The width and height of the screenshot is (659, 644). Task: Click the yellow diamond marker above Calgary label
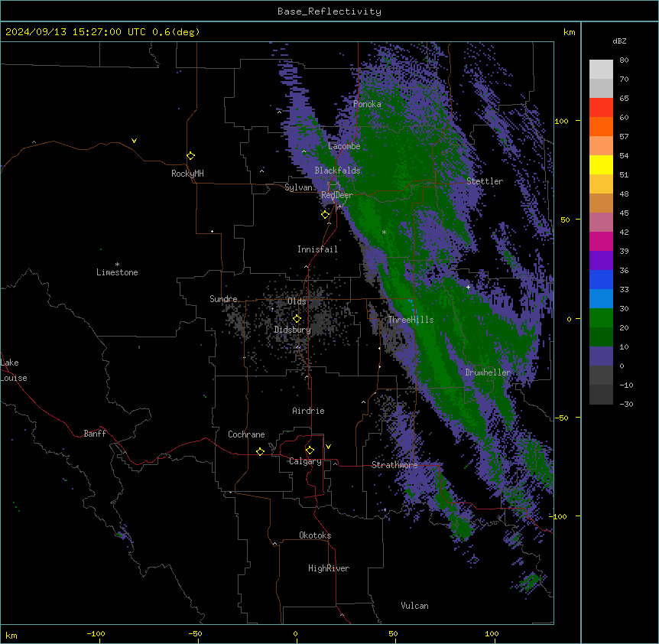[310, 450]
